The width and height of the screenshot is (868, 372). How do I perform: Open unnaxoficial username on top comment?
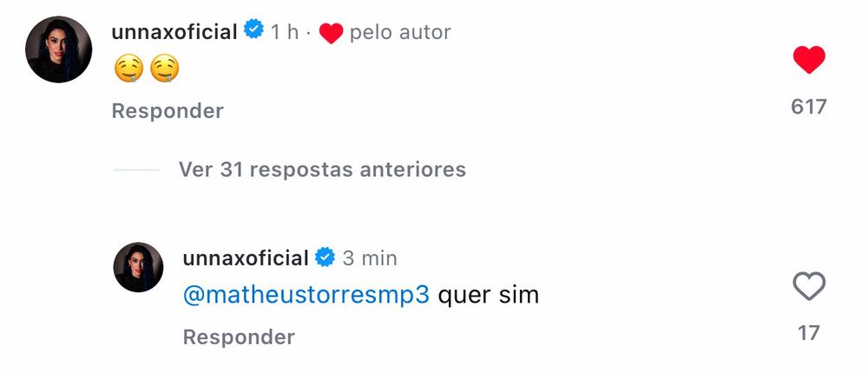(174, 32)
